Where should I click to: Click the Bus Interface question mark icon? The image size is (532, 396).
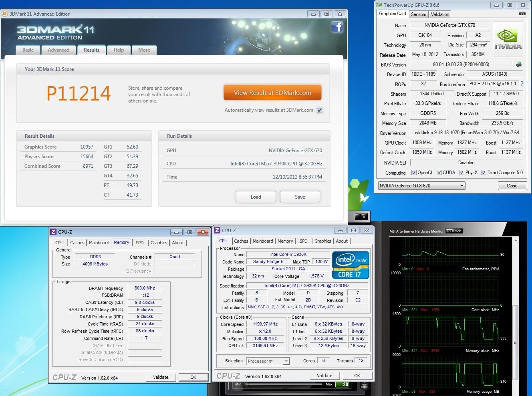[522, 84]
